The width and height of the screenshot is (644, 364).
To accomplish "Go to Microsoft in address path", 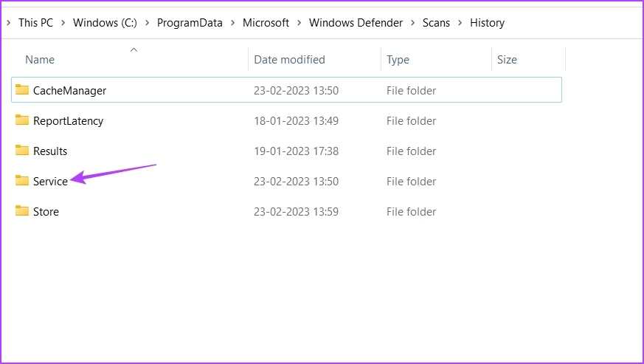I will point(266,23).
